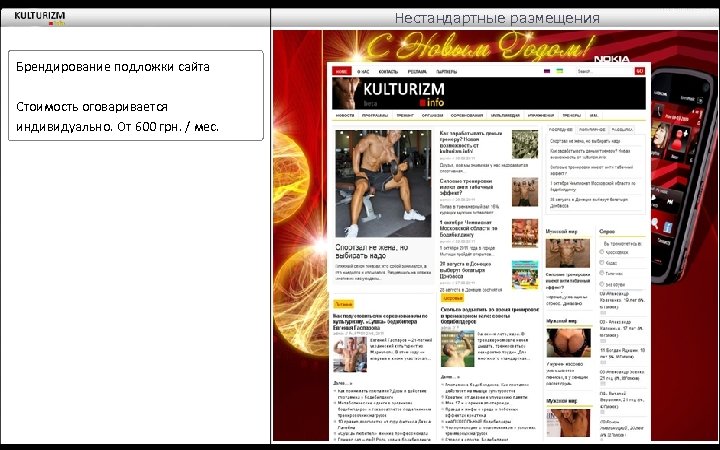The image size is (720, 450).
Task: Click into the Search input field
Action: point(605,71)
